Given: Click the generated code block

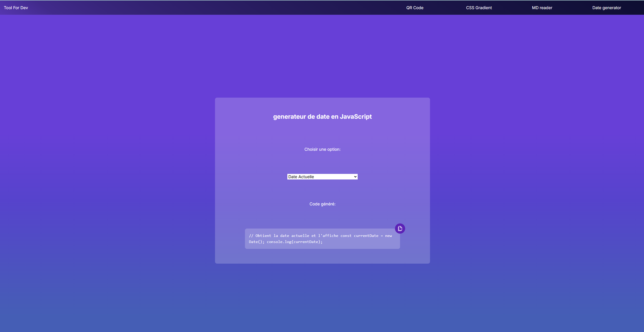Looking at the screenshot, I should click(x=322, y=238).
